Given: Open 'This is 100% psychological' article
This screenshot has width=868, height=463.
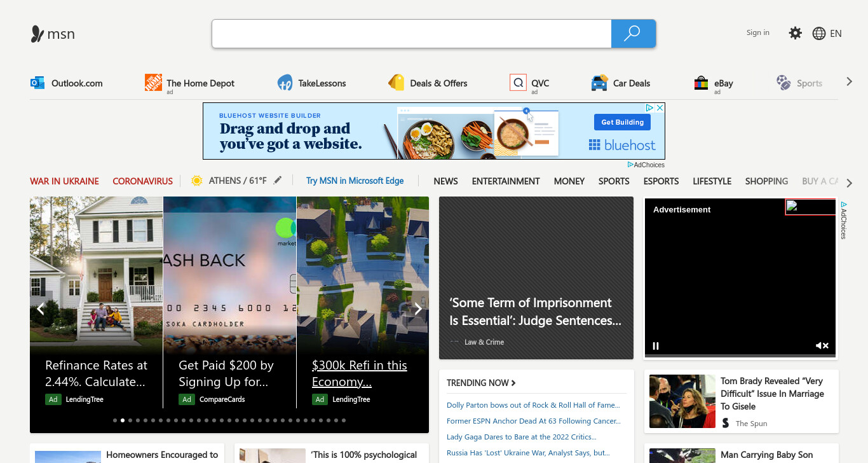Looking at the screenshot, I should (364, 455).
